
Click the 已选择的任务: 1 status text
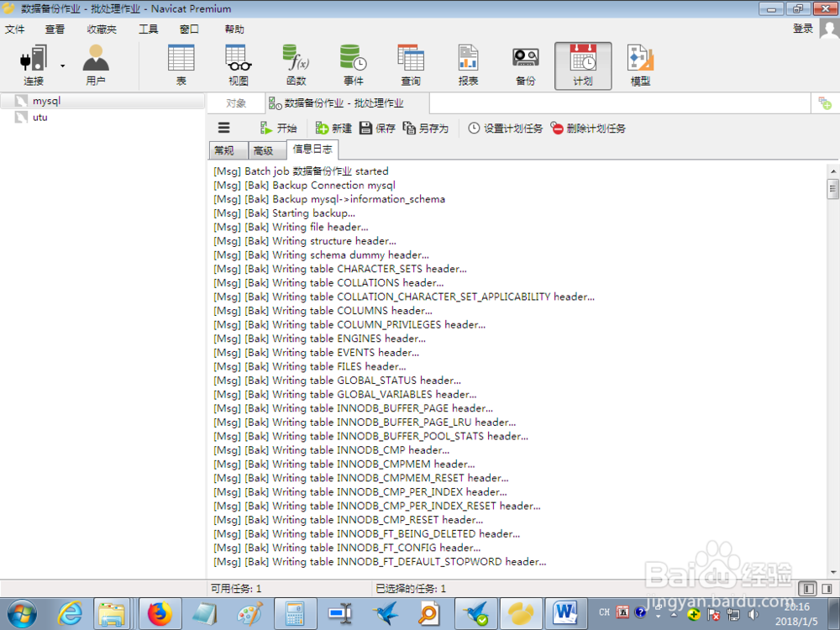pos(411,588)
